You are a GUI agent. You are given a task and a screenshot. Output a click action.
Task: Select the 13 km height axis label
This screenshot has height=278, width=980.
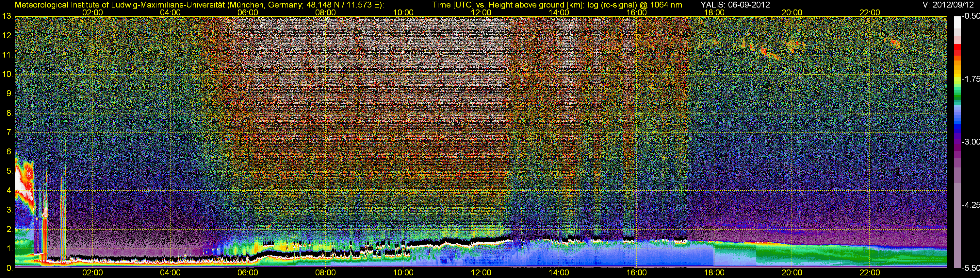coord(7,16)
